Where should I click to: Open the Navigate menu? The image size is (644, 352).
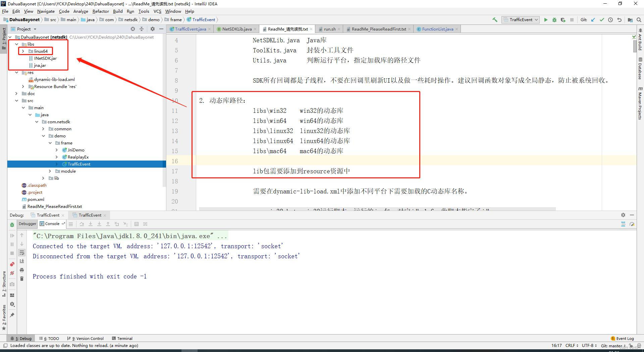click(46, 11)
